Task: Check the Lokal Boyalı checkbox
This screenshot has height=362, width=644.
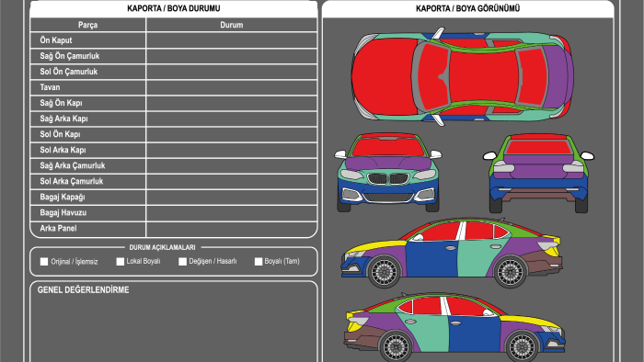Action: tap(120, 262)
